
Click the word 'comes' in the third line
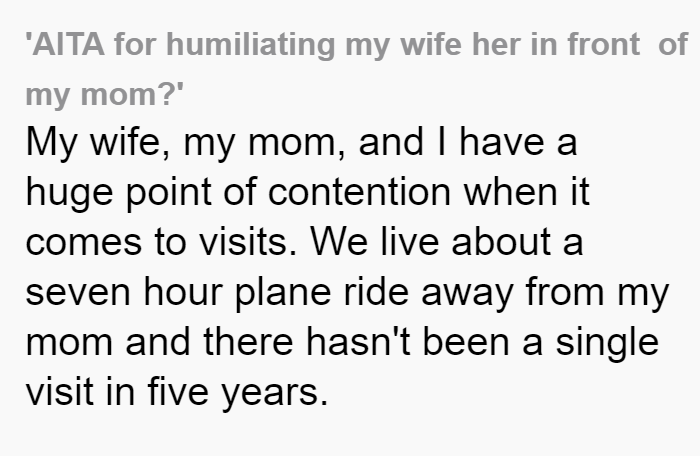pos(83,243)
